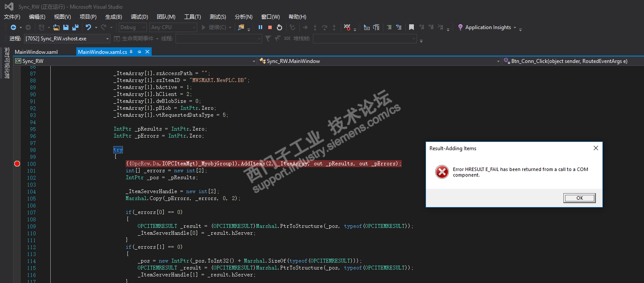Click the process label (进程) toolbar text

(x=15, y=39)
